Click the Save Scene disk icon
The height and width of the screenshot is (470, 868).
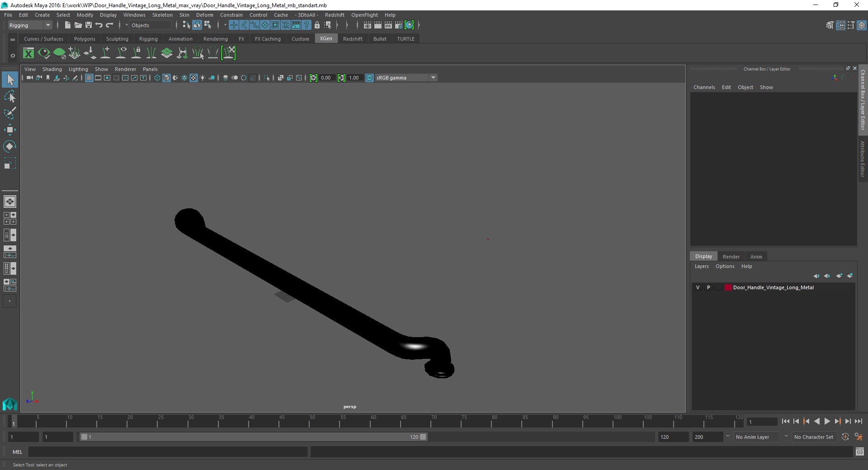(89, 25)
